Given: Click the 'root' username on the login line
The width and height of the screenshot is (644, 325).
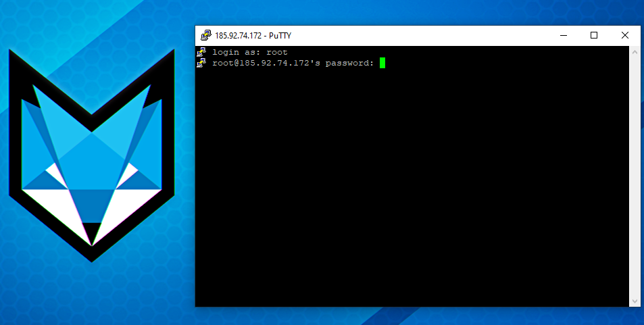Looking at the screenshot, I should point(277,52).
